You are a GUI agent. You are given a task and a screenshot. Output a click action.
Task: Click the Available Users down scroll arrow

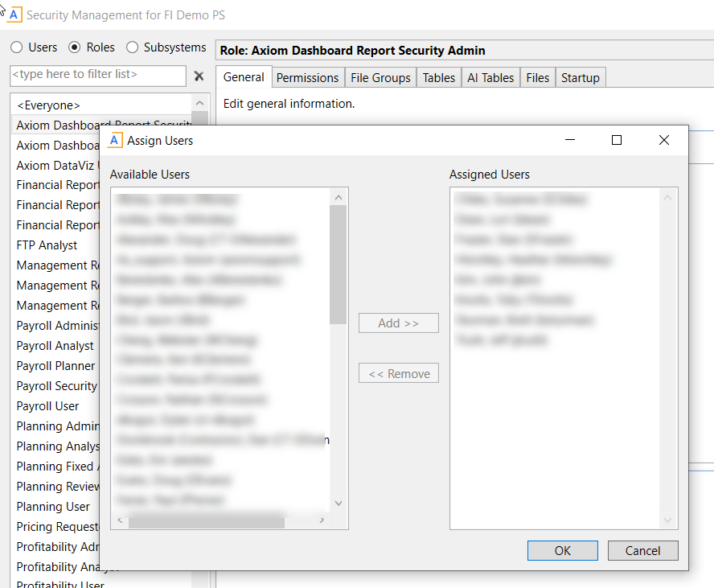click(x=339, y=504)
